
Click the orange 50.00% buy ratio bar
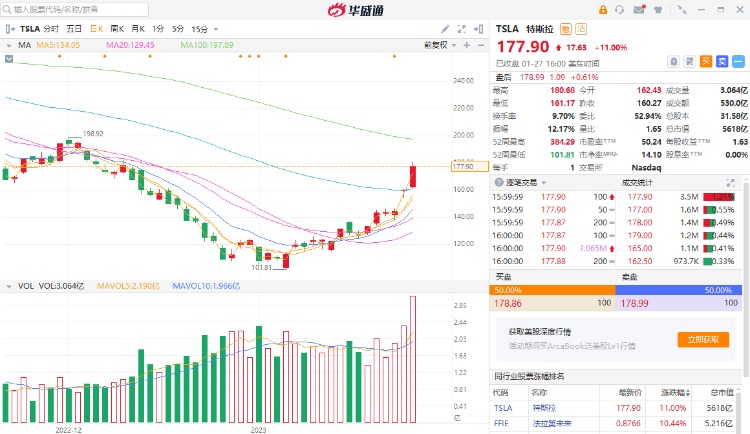click(x=552, y=290)
